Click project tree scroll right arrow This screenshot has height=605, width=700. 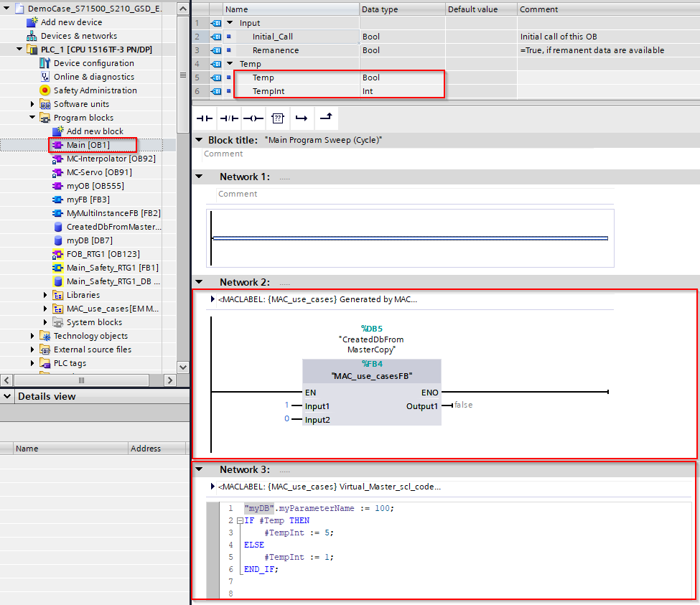(169, 380)
